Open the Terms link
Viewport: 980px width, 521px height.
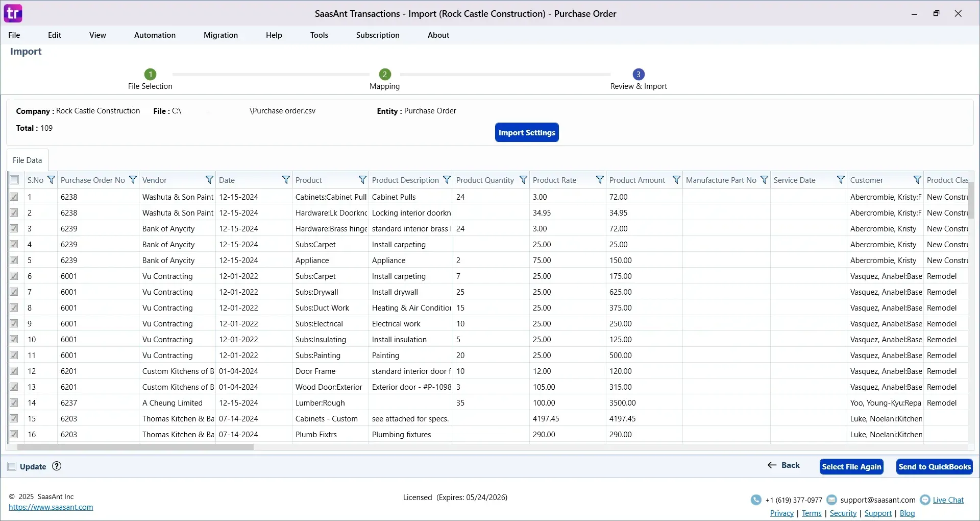coord(812,513)
